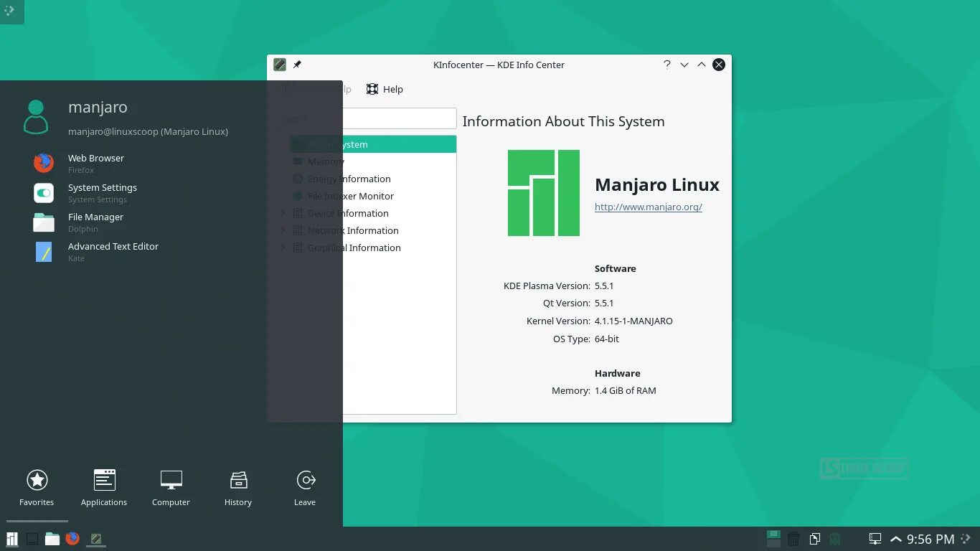Click the 'Manjaro Linux' distribution name
980x551 pixels.
(x=657, y=184)
